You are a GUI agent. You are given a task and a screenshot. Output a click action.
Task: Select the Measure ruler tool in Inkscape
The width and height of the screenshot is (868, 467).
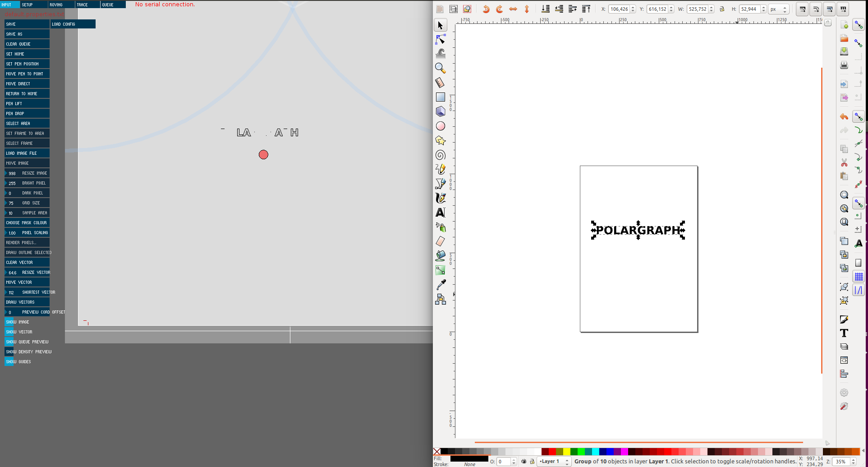coord(441,83)
